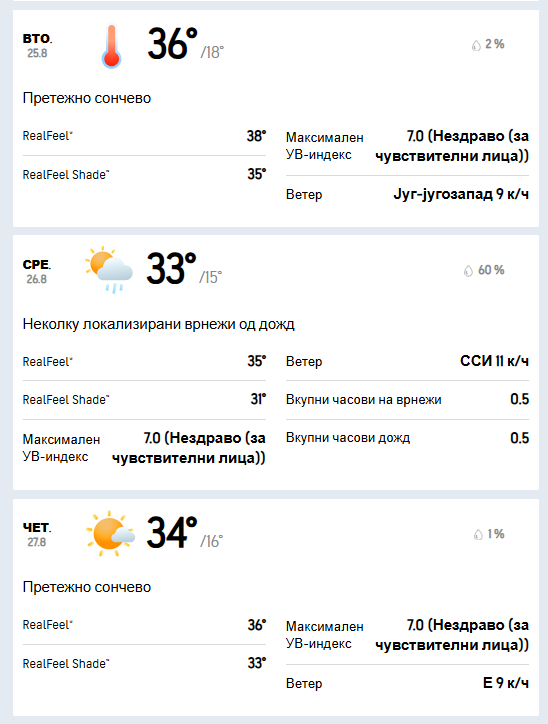The image size is (548, 724).
Task: Click Tuesday's Претежно сончево description
Action: pyautogui.click(x=87, y=98)
